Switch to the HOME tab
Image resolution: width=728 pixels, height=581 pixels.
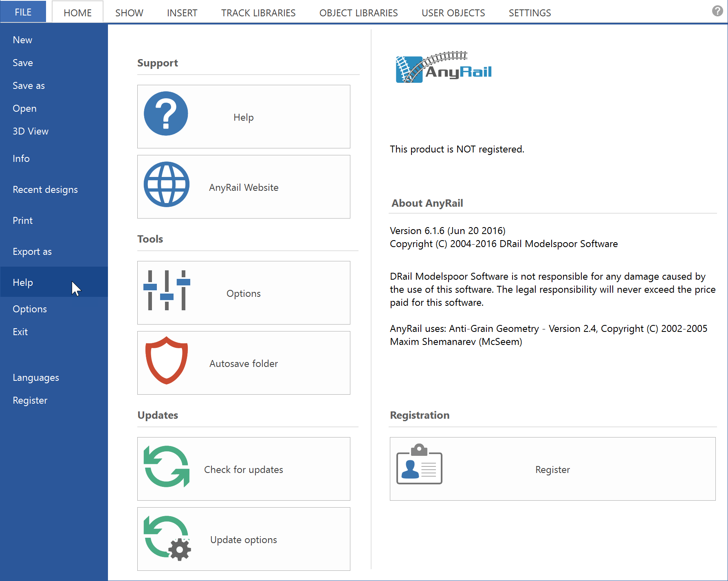coord(77,13)
